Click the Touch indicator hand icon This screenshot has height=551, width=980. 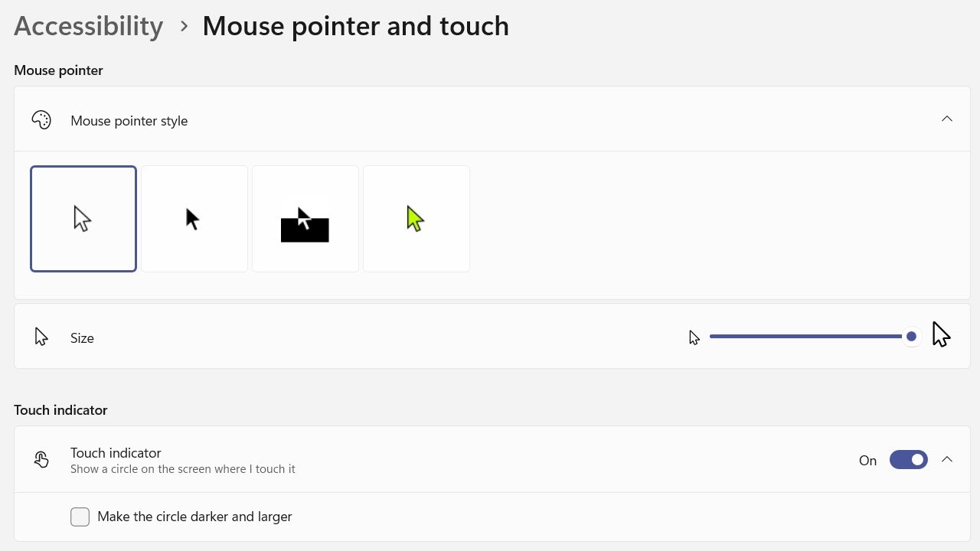(x=41, y=459)
